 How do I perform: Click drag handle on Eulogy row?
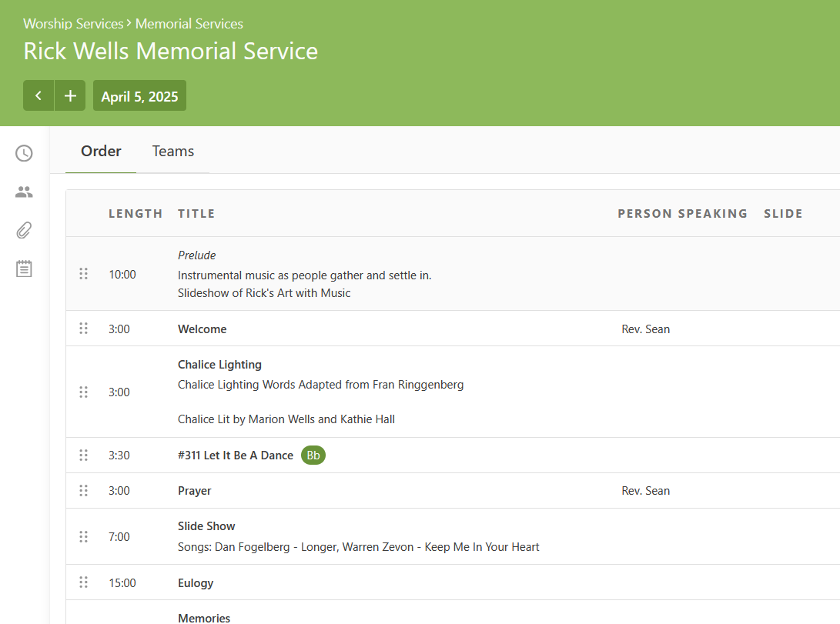84,582
